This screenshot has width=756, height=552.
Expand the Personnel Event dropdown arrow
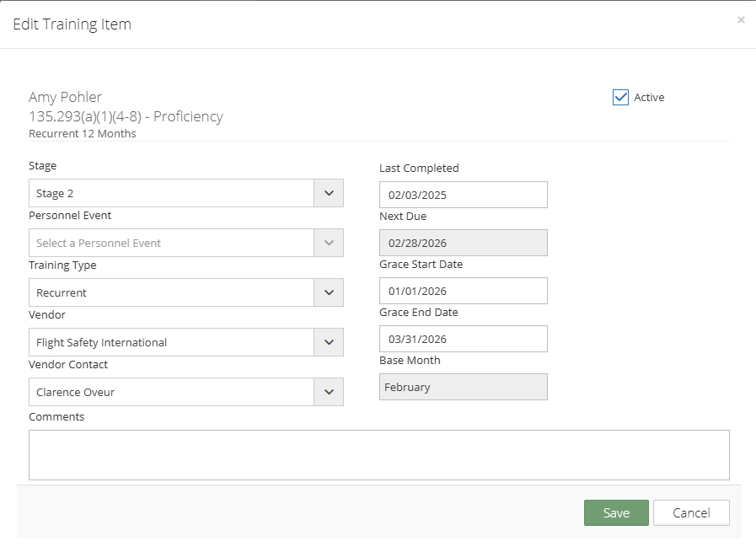(329, 243)
